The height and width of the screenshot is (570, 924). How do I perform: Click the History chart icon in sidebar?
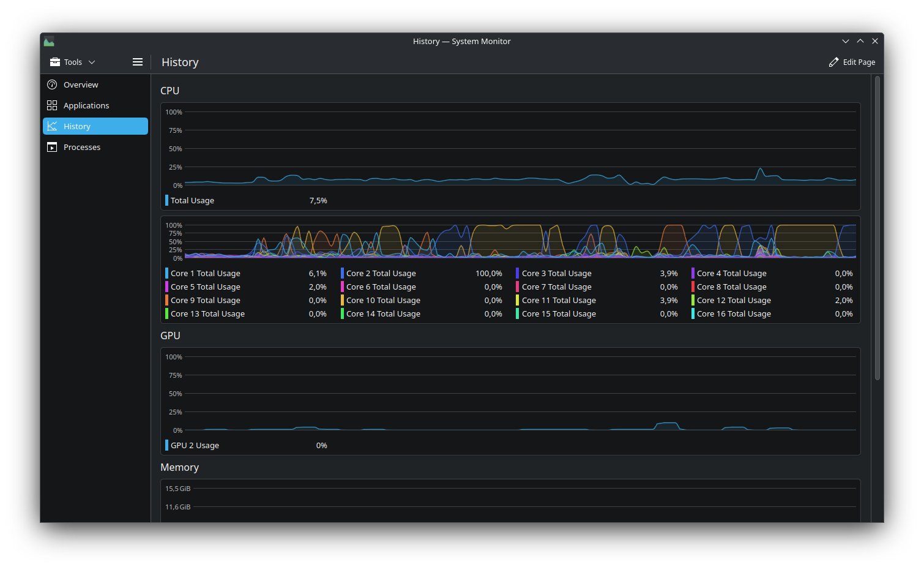[x=52, y=126]
